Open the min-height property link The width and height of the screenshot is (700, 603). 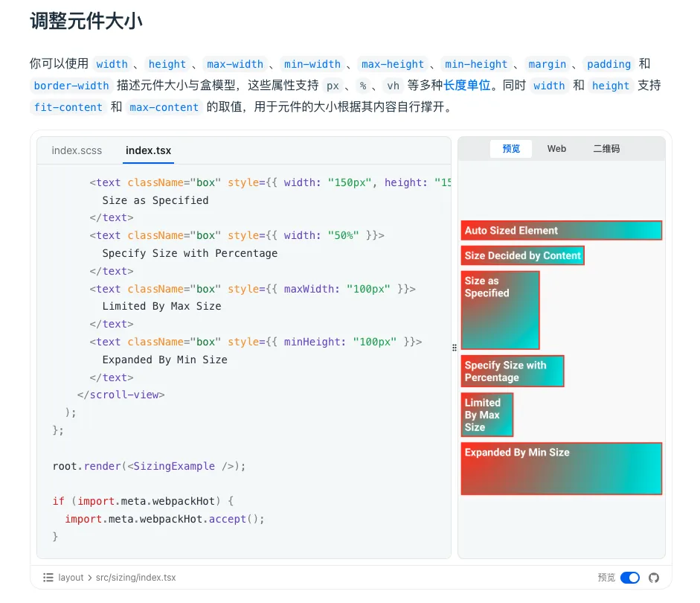click(476, 64)
